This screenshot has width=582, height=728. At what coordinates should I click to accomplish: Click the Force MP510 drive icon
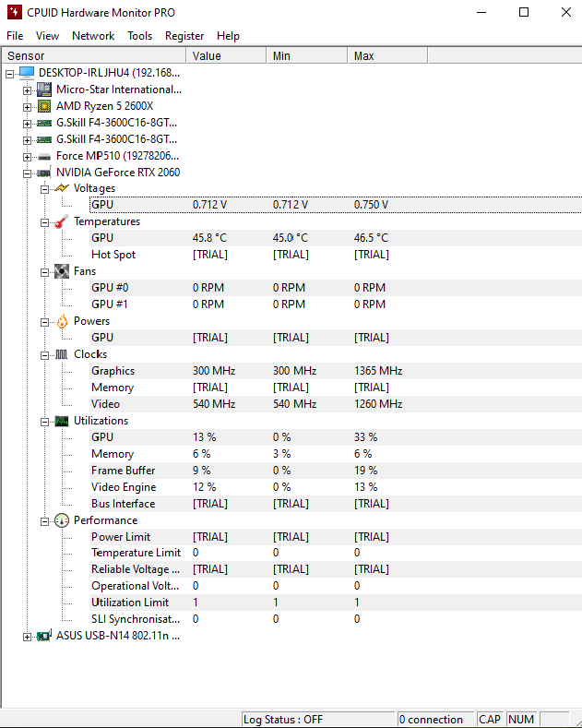tap(44, 156)
